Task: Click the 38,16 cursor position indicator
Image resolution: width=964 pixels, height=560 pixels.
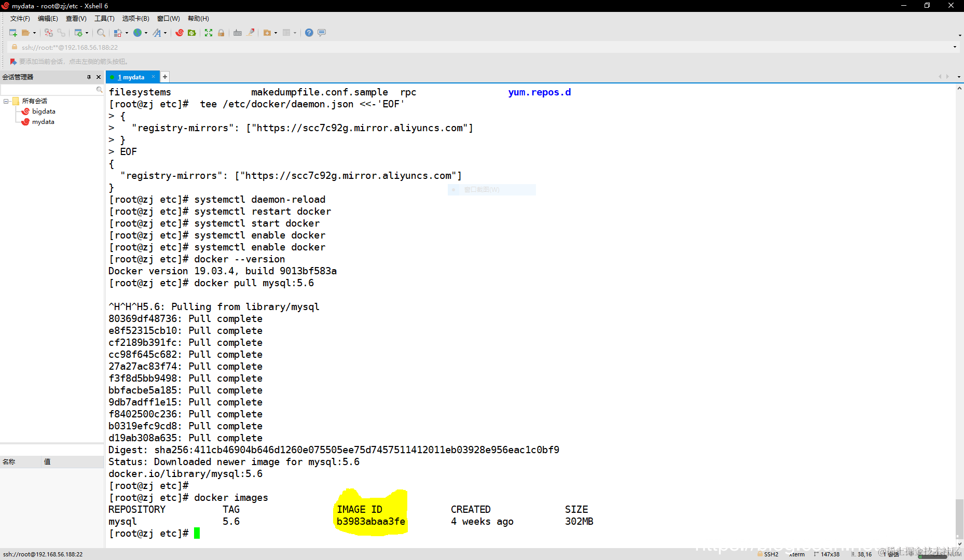Action: (862, 554)
